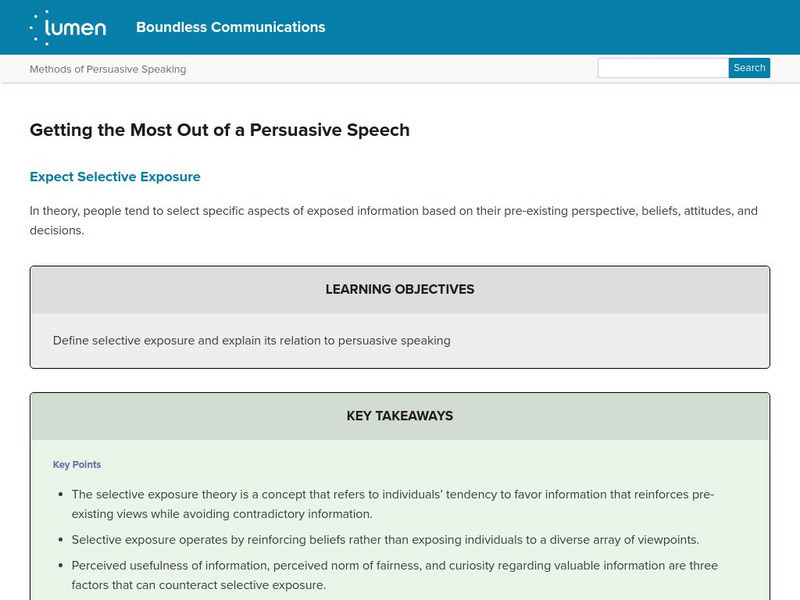Focus the search text field
The image size is (800, 600).
click(x=662, y=68)
